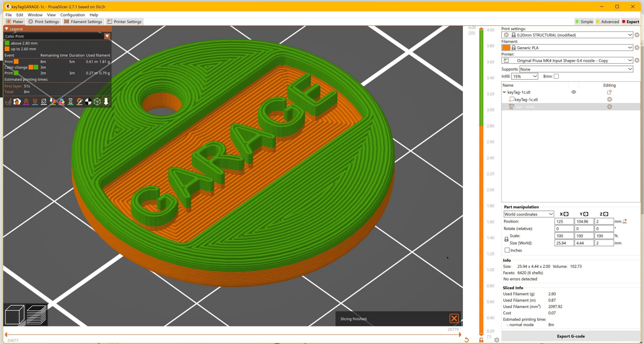Image resolution: width=644 pixels, height=344 pixels.
Task: Toggle color changes icon in legend toolbar
Action: (x=62, y=101)
